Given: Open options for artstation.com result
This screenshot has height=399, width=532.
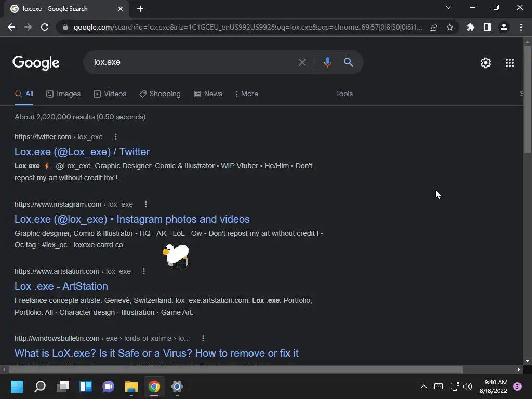Looking at the screenshot, I should pyautogui.click(x=144, y=271).
